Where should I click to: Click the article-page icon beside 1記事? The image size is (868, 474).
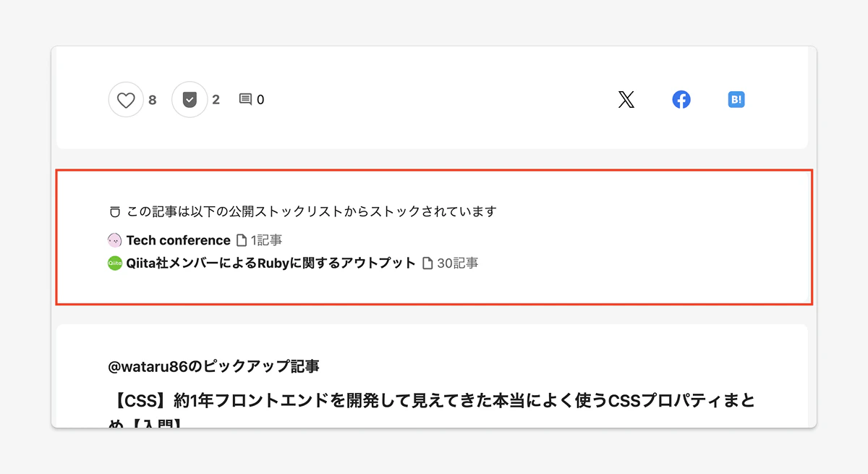(243, 239)
